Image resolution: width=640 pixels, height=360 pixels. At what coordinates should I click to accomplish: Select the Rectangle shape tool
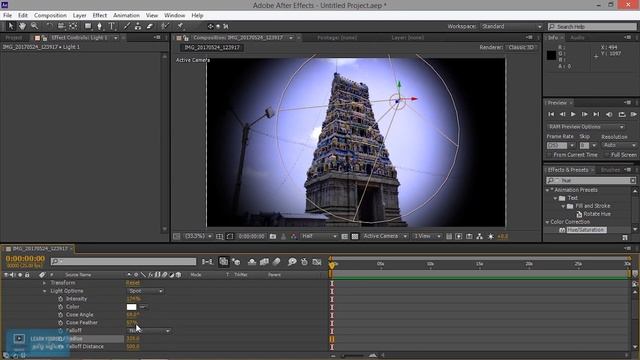(x=88, y=26)
